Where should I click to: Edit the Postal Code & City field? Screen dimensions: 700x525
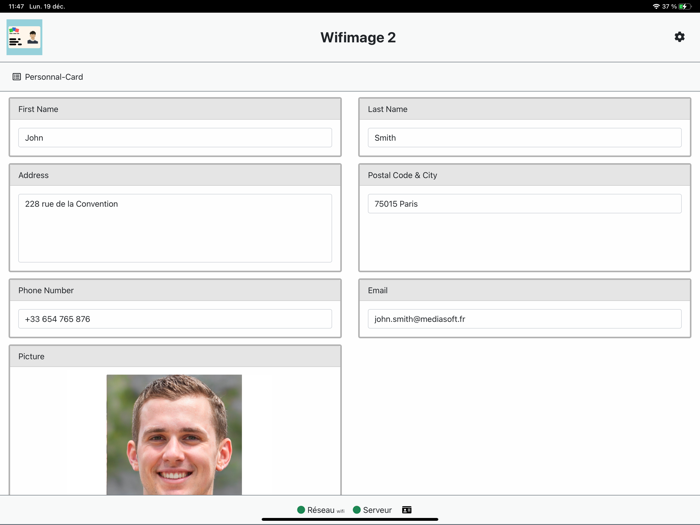tap(525, 204)
